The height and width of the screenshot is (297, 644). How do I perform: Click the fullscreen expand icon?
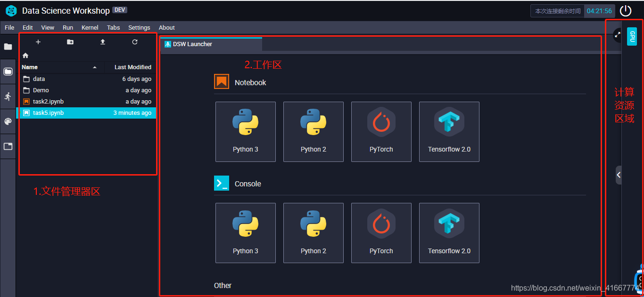(617, 35)
